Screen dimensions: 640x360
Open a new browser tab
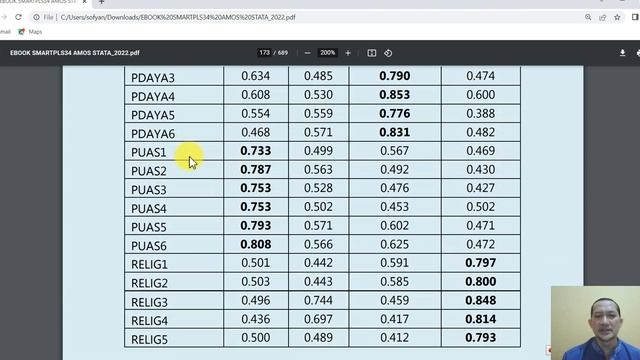pyautogui.click(x=101, y=2)
